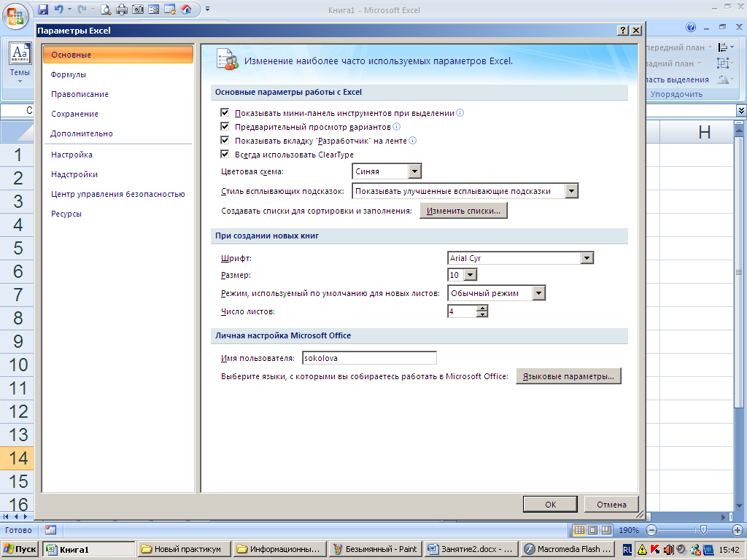Toggle 'Показывать мини-панель инструментов' checkbox

[x=225, y=112]
